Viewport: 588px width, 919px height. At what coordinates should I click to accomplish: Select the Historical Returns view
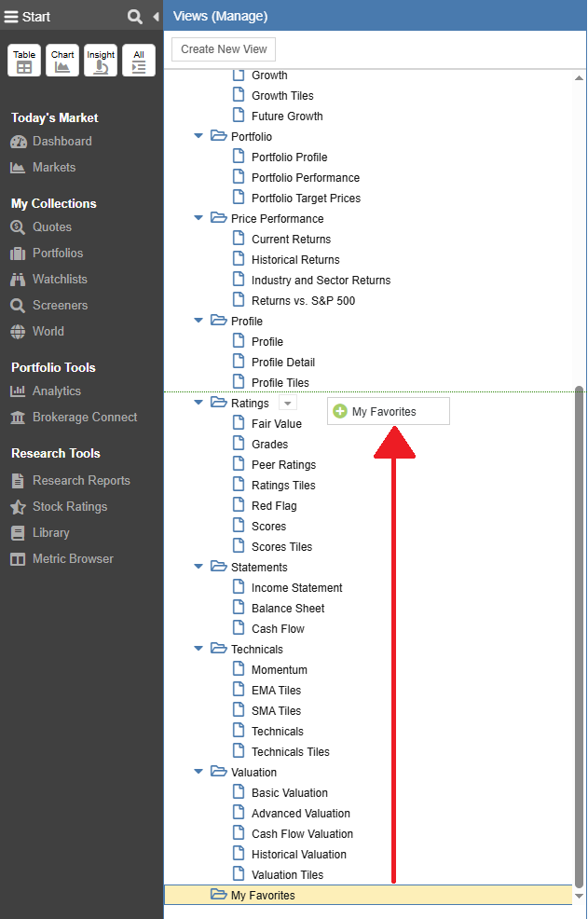point(295,260)
